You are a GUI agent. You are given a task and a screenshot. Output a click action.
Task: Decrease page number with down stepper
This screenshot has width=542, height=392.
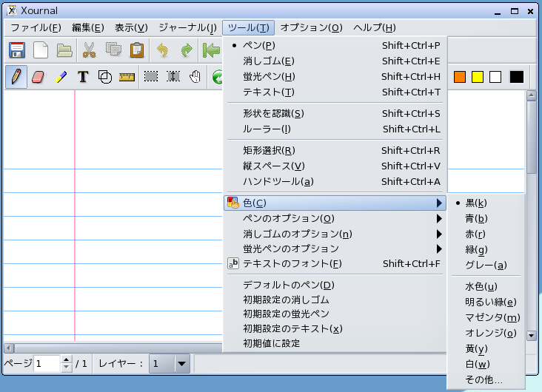pos(66,368)
